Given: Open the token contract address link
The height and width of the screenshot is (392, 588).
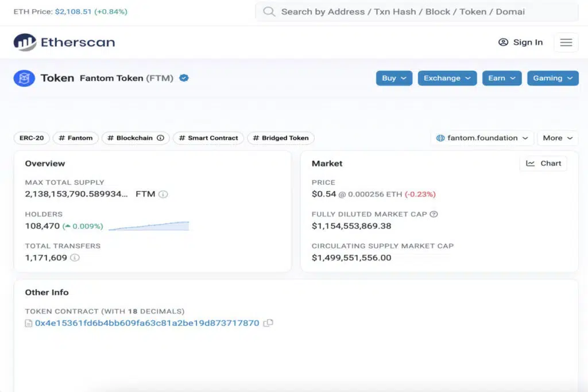Looking at the screenshot, I should point(147,323).
